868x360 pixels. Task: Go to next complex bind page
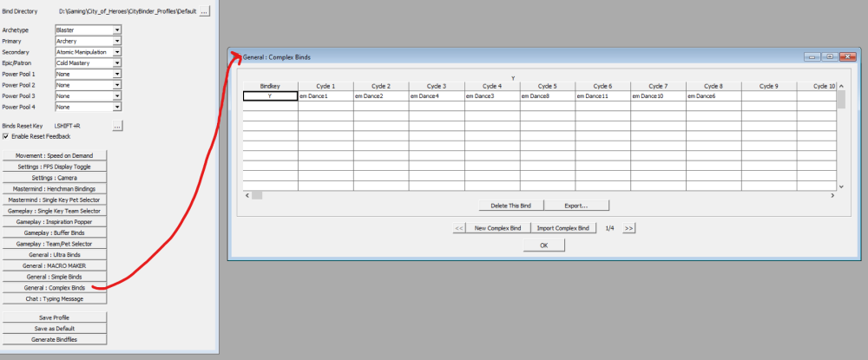pyautogui.click(x=629, y=228)
